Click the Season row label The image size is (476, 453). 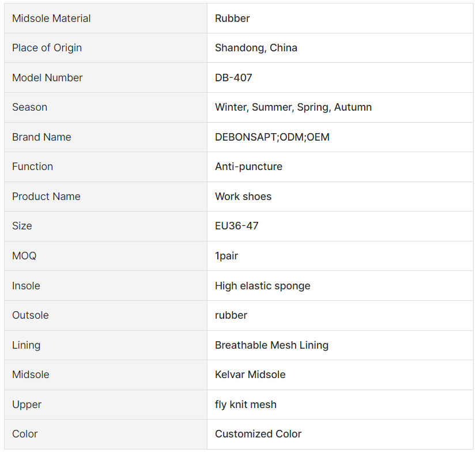(29, 107)
